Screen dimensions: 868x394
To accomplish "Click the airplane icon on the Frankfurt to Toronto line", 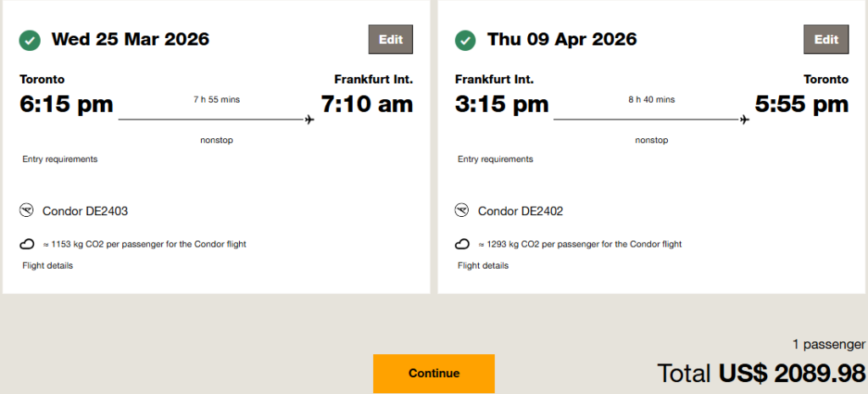I will coord(744,120).
